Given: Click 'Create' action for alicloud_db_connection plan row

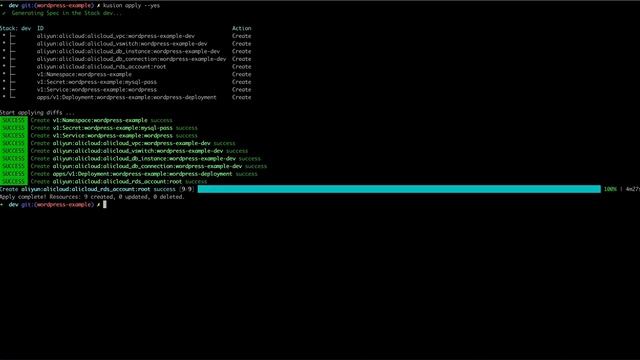Looking at the screenshot, I should [242, 59].
